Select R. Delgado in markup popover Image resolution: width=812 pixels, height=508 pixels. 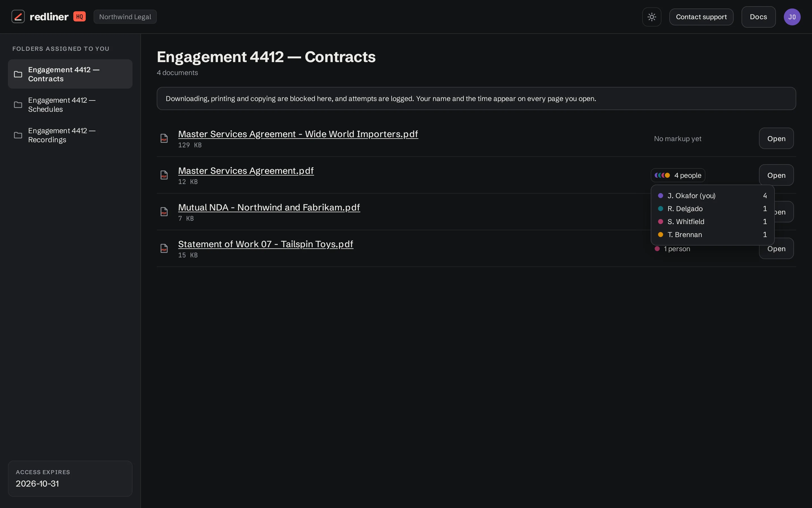point(712,209)
